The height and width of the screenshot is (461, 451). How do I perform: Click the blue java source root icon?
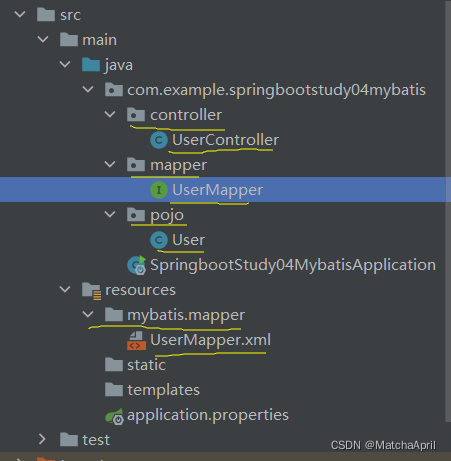click(91, 65)
